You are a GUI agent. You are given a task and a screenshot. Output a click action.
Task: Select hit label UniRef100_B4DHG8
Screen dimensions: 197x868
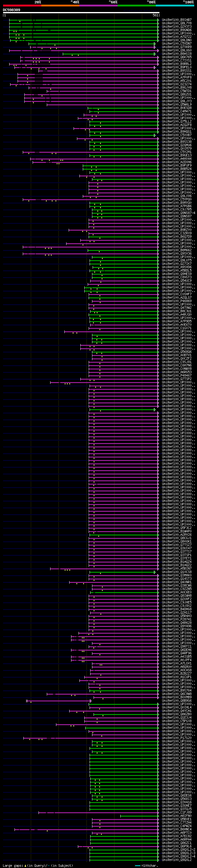177,609
